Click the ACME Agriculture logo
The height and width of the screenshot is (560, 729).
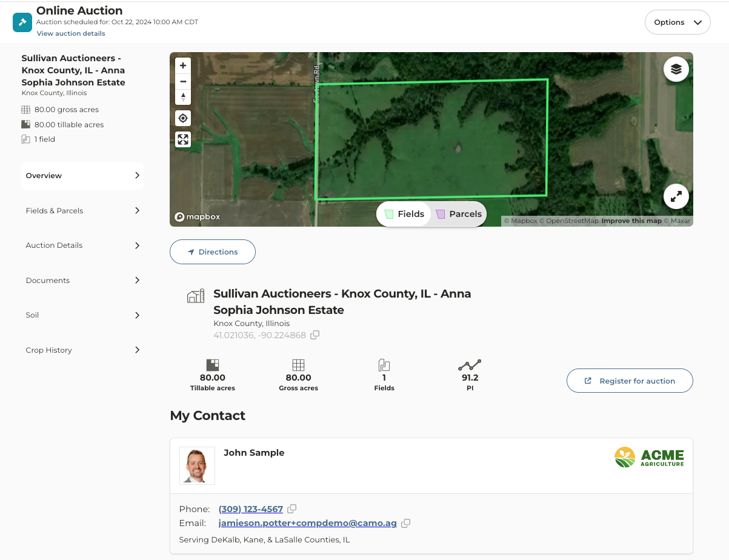649,457
